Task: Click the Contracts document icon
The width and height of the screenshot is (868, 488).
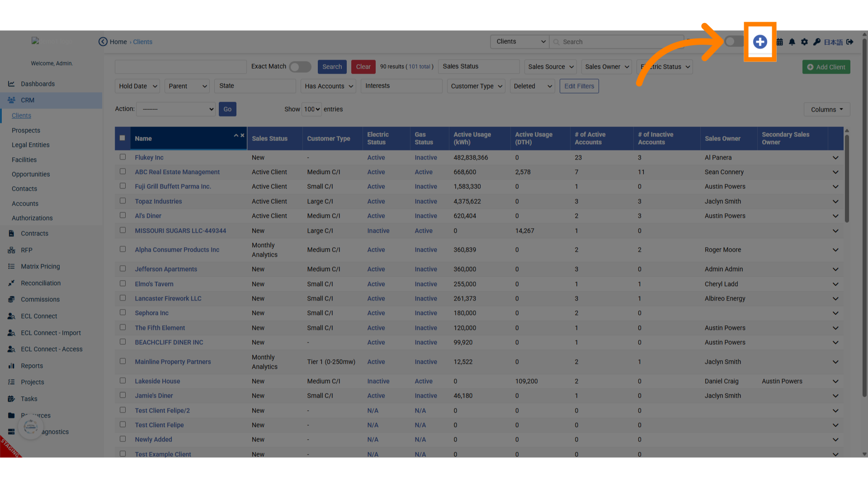Action: pyautogui.click(x=11, y=233)
